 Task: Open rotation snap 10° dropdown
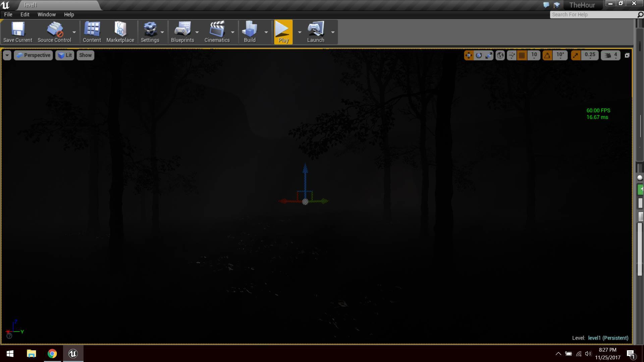560,55
